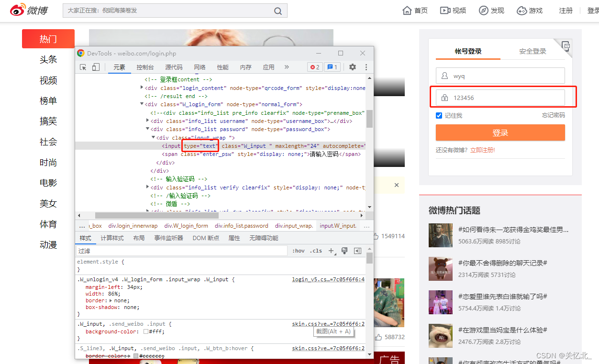The width and height of the screenshot is (599, 364).
Task: Open hot topic #你最不舍得删除的聊天记录#
Action: [x=502, y=263]
